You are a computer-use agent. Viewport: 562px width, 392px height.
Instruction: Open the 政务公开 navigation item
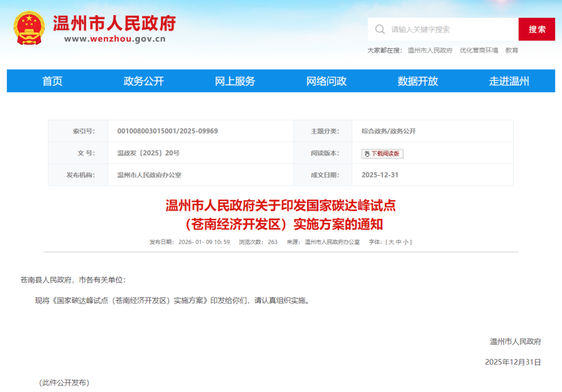point(144,81)
